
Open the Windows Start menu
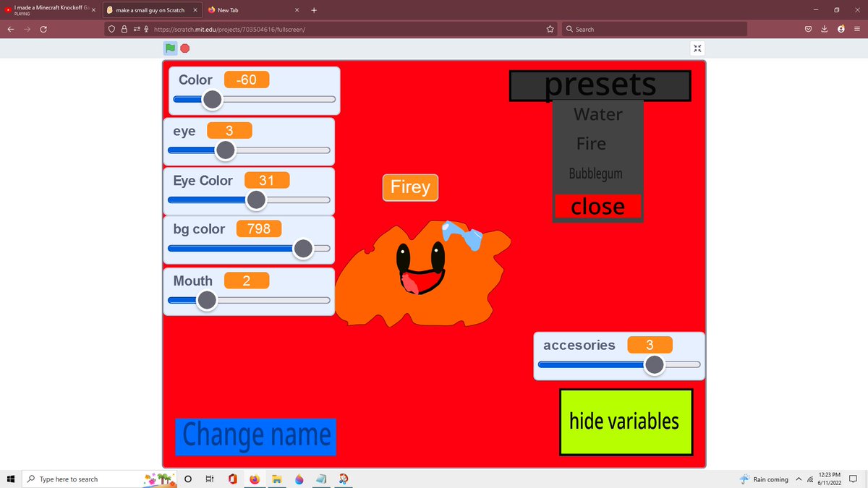(11, 479)
